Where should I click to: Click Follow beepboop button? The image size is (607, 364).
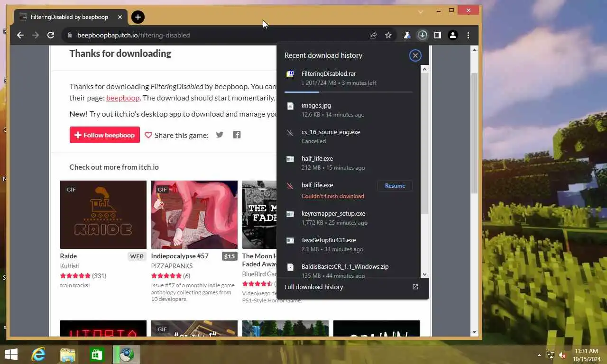click(x=105, y=135)
